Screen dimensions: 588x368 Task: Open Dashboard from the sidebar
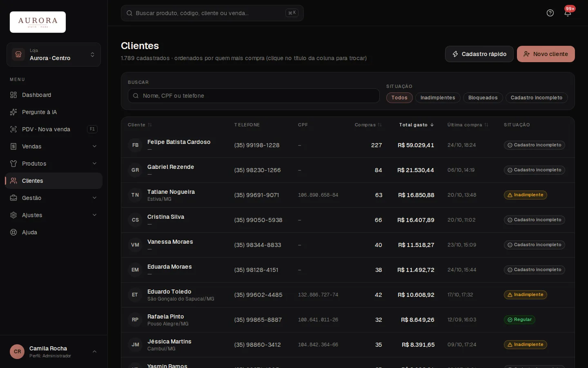coord(53,95)
